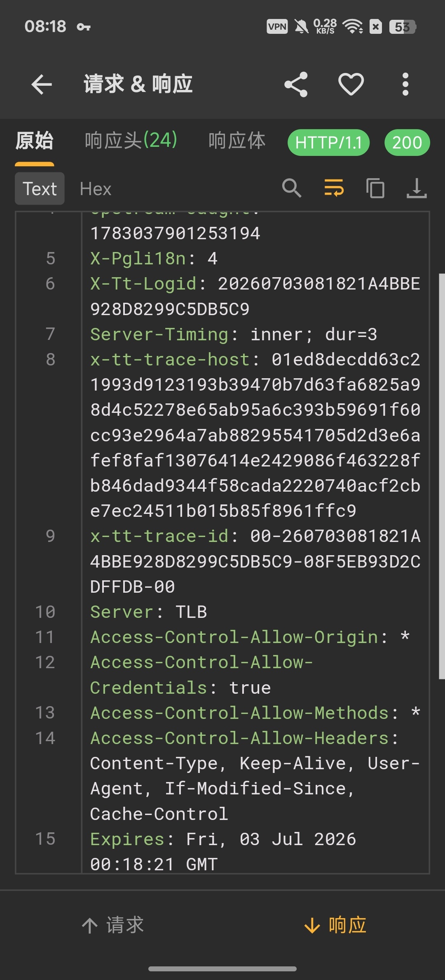Open the share icon

(296, 85)
